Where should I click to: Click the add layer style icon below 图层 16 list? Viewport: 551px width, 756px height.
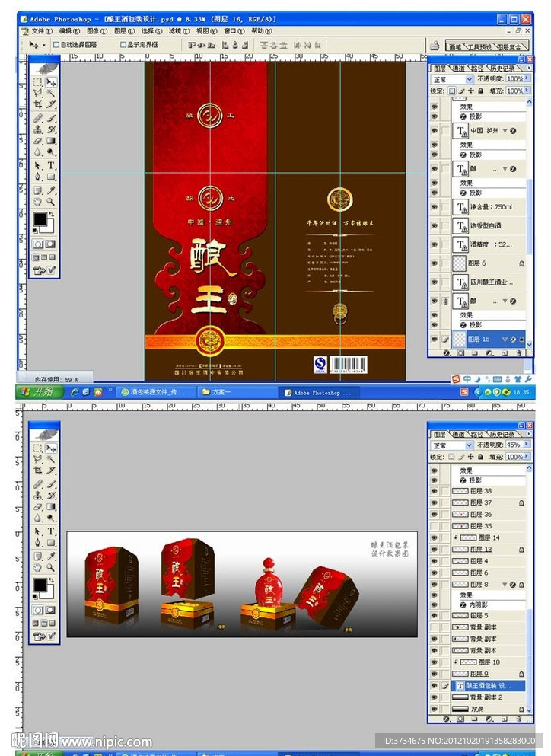pos(447,353)
